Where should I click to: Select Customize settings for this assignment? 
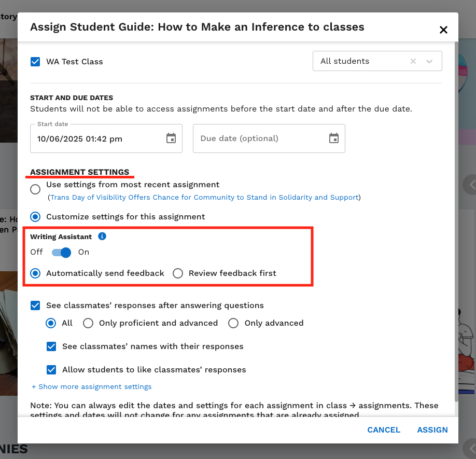35,216
